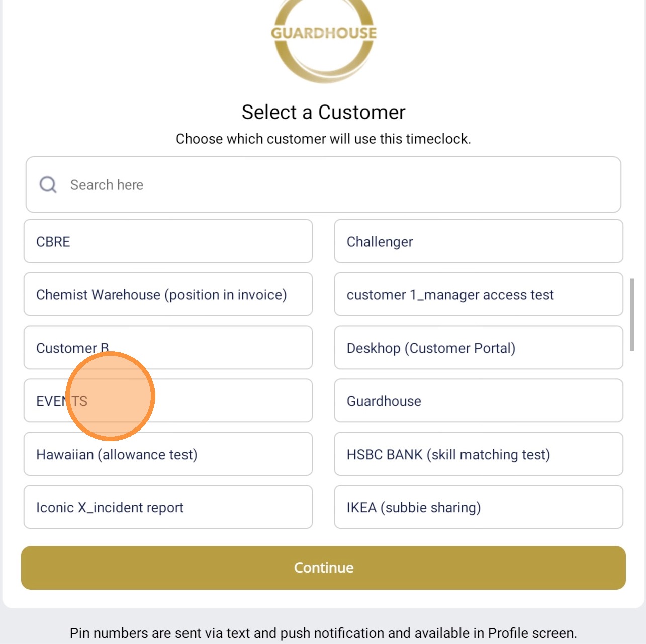Click the customer list scrollbar
Viewport: 646px width, 644px height.
(632, 314)
